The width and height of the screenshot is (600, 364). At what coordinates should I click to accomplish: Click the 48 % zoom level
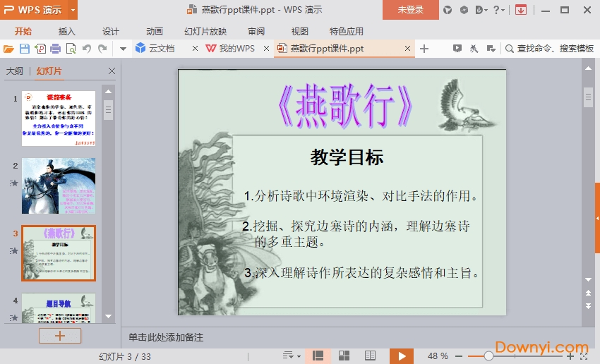tap(438, 356)
